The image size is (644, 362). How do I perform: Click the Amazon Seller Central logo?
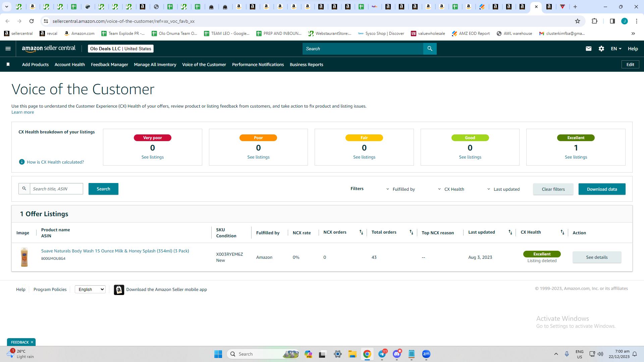(49, 49)
